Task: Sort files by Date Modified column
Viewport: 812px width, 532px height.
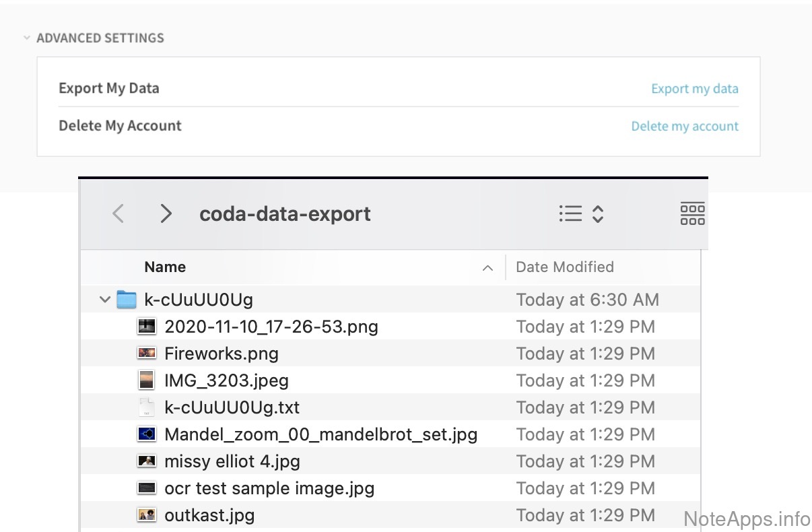Action: [x=564, y=267]
